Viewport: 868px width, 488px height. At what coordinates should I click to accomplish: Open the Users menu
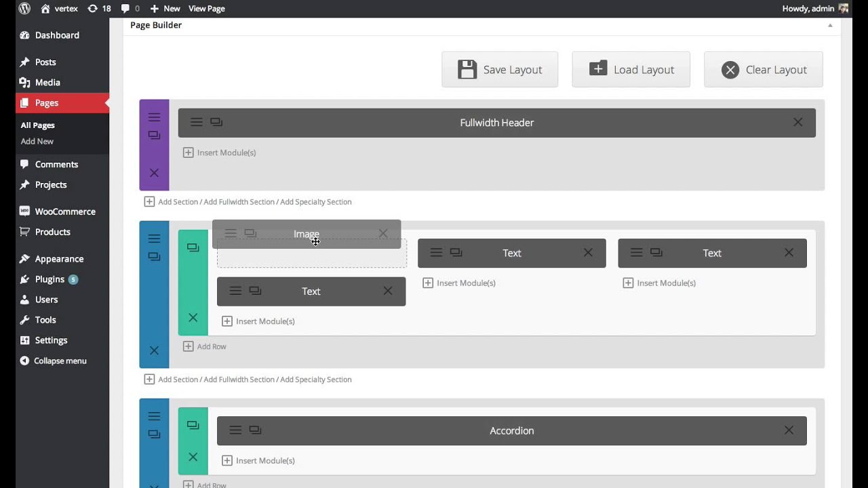46,300
